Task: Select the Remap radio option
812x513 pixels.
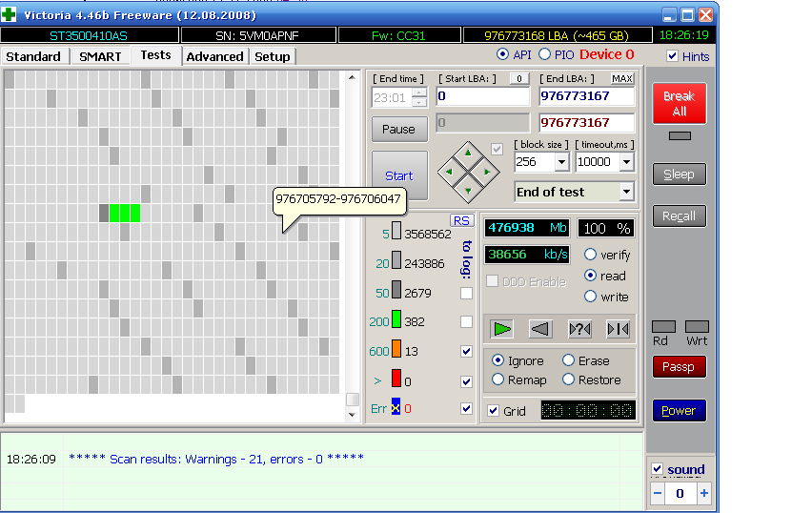Action: coord(497,380)
